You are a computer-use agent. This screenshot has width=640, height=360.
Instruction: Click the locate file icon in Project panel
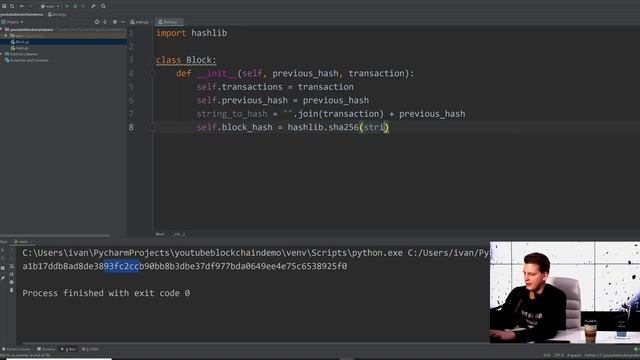[x=97, y=22]
